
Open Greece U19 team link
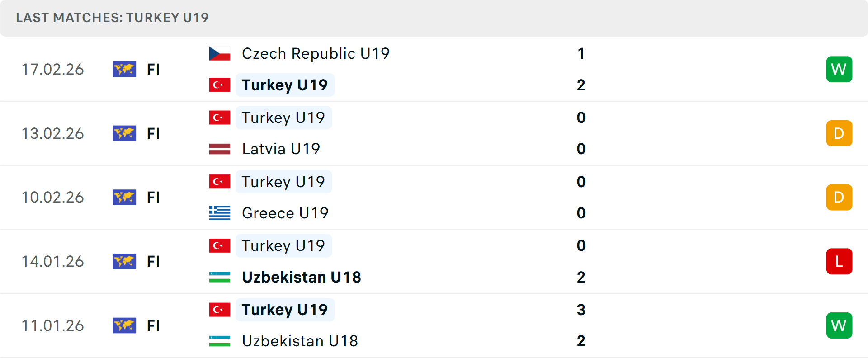click(285, 213)
